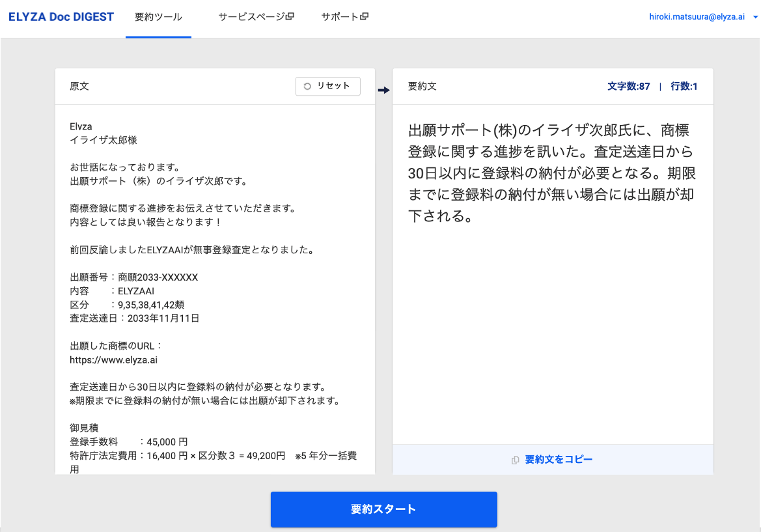Click the line starting ※期限までに登録料の納付
Image resolution: width=761 pixels, height=532 pixels.
(206, 401)
